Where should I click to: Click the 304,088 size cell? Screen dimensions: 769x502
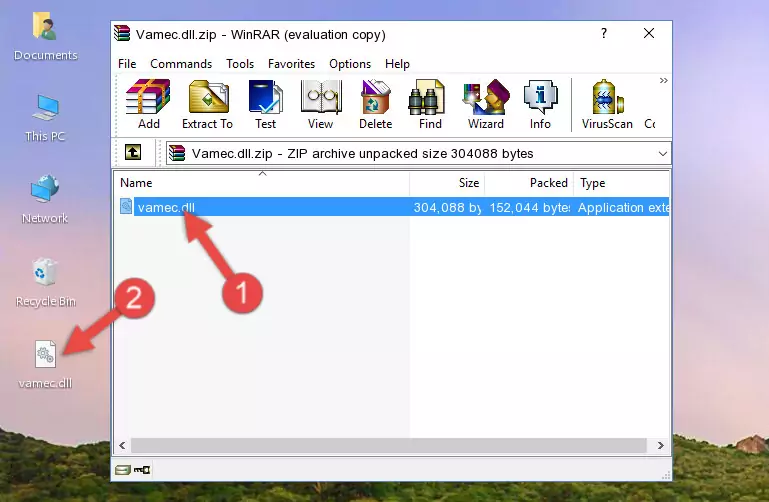click(447, 207)
